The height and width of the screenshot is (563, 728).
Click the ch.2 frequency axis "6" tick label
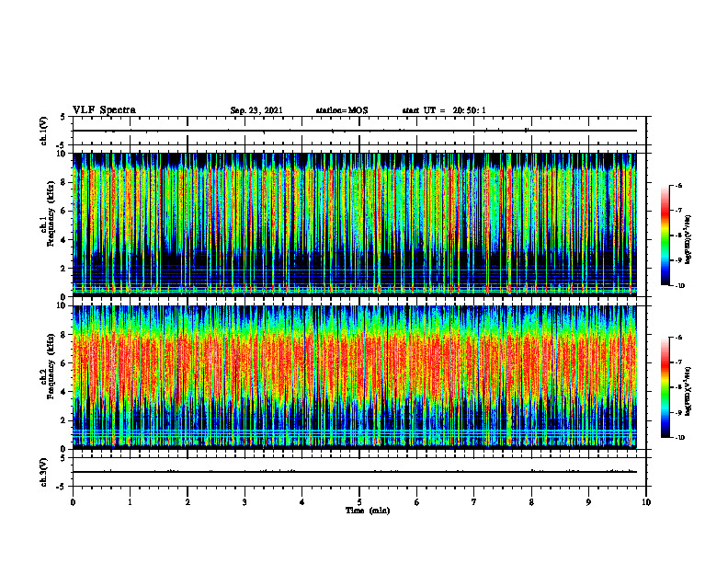[64, 363]
